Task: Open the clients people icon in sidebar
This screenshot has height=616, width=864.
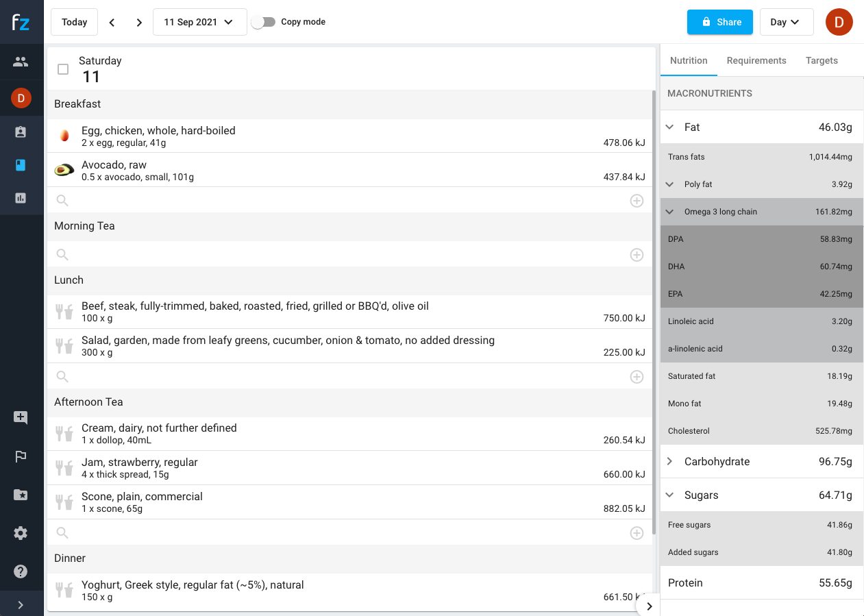Action: tap(21, 62)
